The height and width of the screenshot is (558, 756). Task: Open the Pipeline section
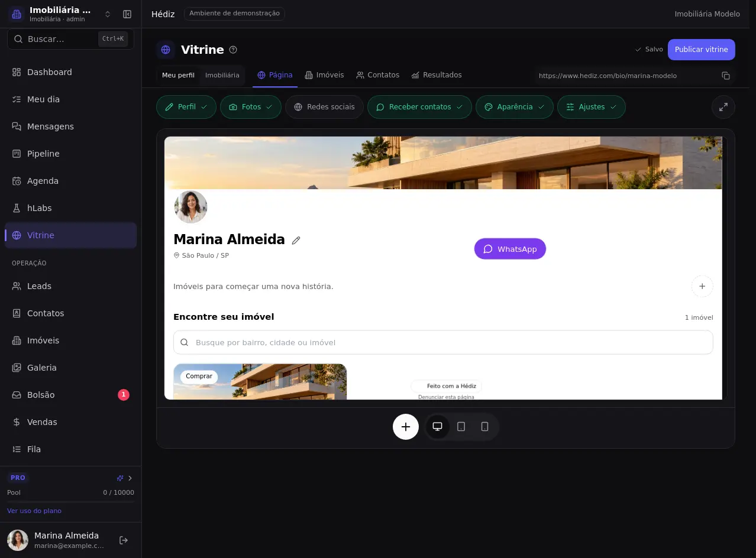point(70,154)
